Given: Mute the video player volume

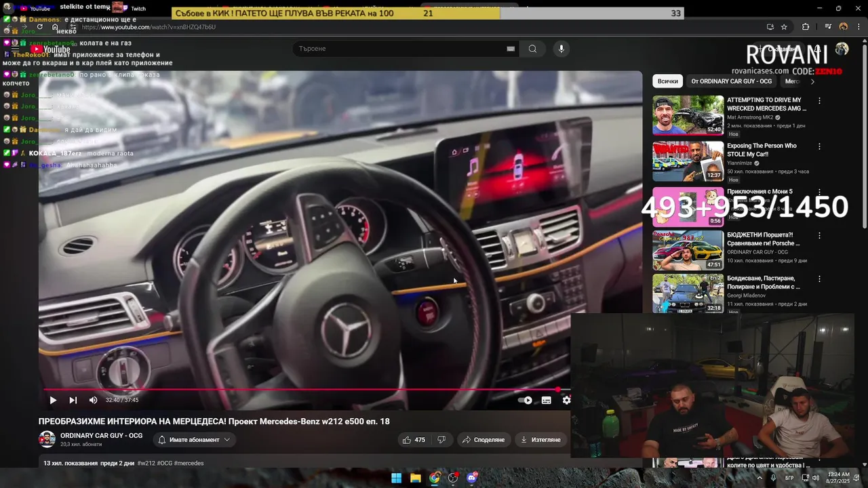Looking at the screenshot, I should click(x=94, y=401).
